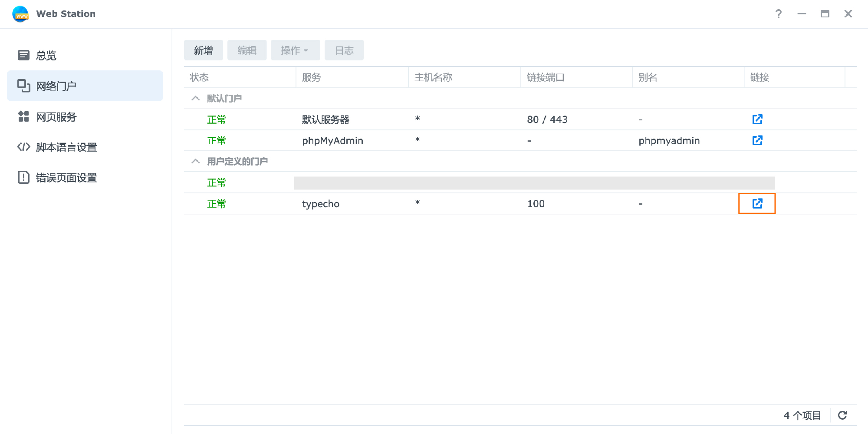
Task: Open the 操作 dropdown menu
Action: pyautogui.click(x=295, y=50)
